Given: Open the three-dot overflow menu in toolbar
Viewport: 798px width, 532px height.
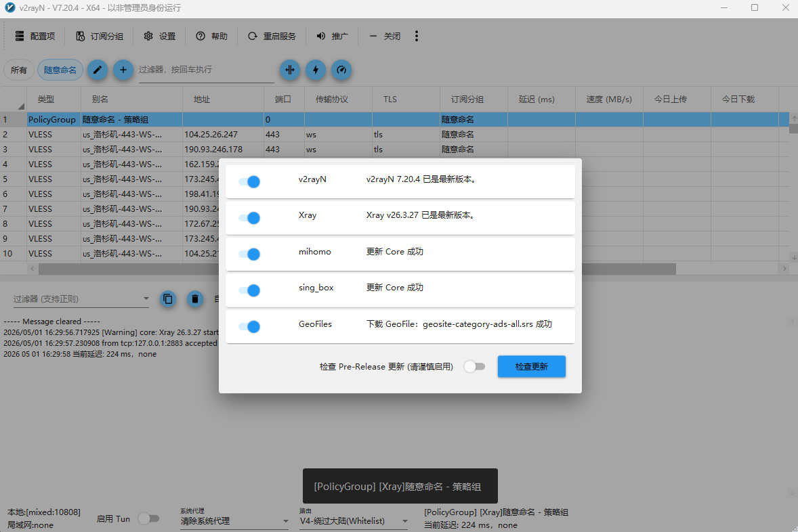Looking at the screenshot, I should click(x=417, y=36).
